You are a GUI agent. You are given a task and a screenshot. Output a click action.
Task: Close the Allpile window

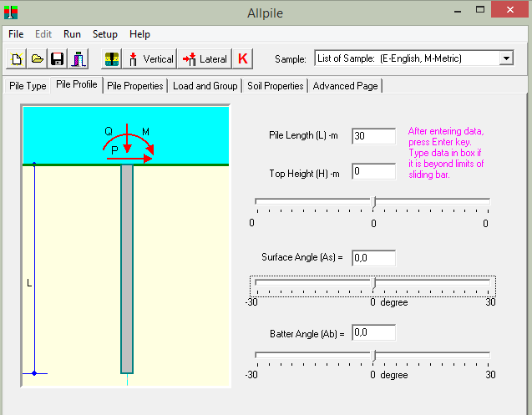coord(510,10)
